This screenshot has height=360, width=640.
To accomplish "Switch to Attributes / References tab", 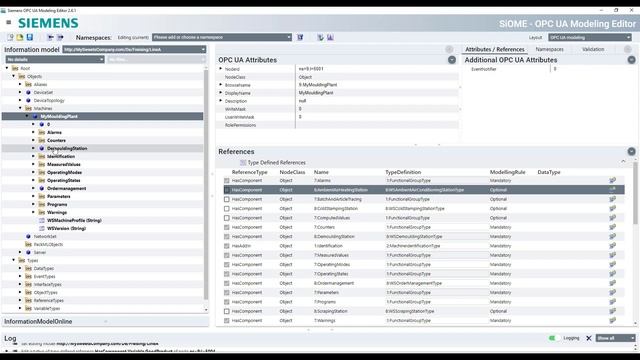I will coord(495,49).
